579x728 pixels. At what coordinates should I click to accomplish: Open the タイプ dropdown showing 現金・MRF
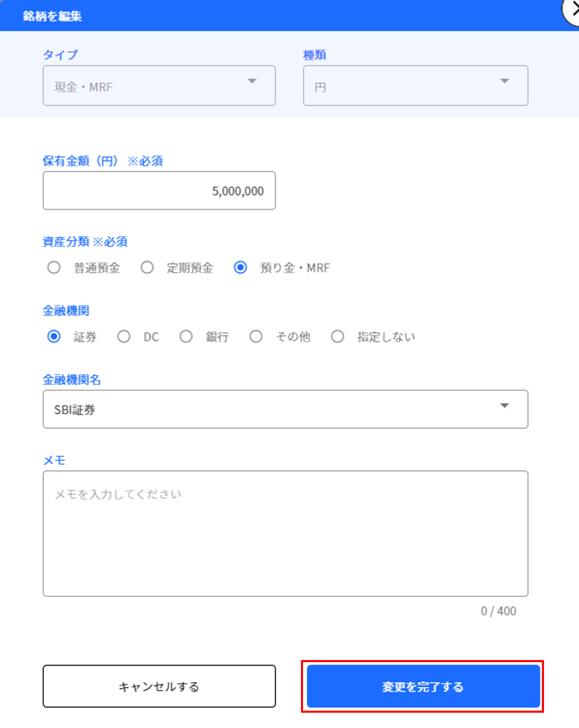coord(159,86)
